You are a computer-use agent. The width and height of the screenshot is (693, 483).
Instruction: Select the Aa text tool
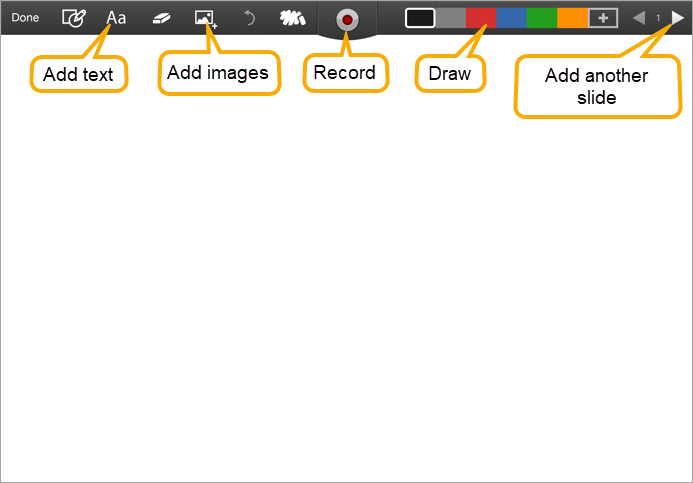pos(116,18)
